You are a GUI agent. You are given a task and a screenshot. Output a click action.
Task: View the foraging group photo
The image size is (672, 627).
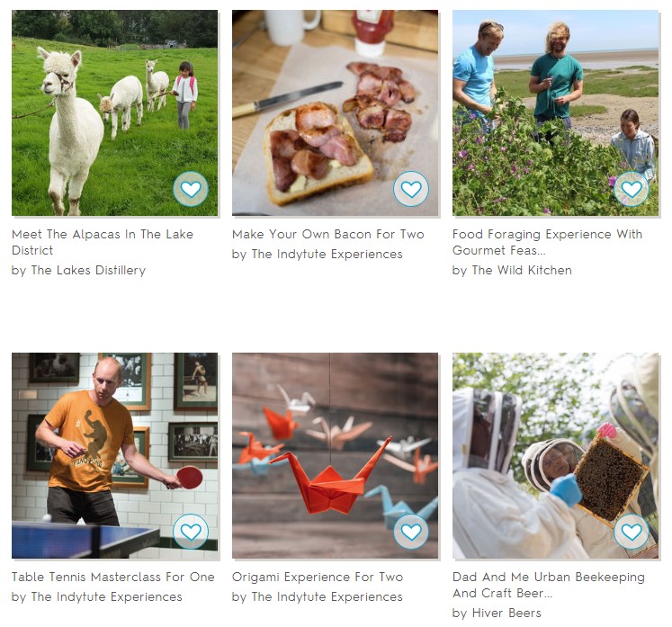[555, 112]
